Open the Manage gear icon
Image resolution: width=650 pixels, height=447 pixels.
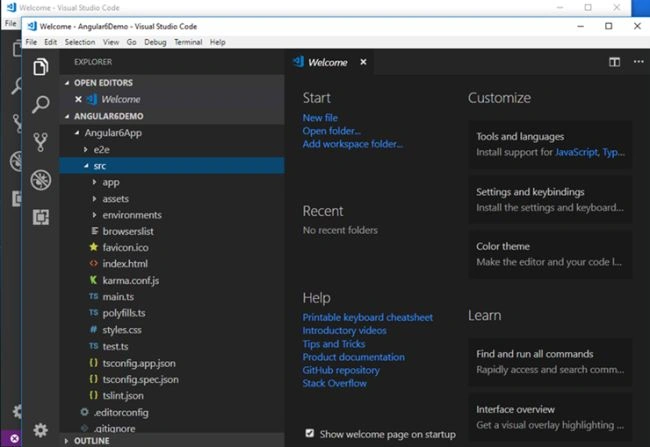(x=41, y=430)
